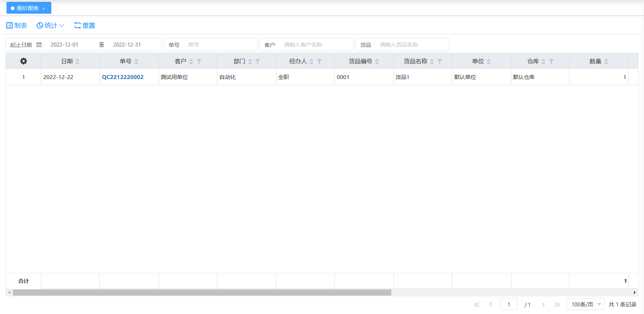Click the horizontal scrollbar thumb
The image size is (644, 314).
click(202, 293)
